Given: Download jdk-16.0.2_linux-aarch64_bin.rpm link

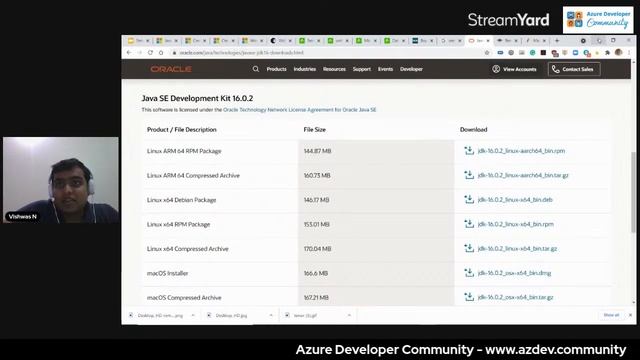Looking at the screenshot, I should pyautogui.click(x=521, y=151).
